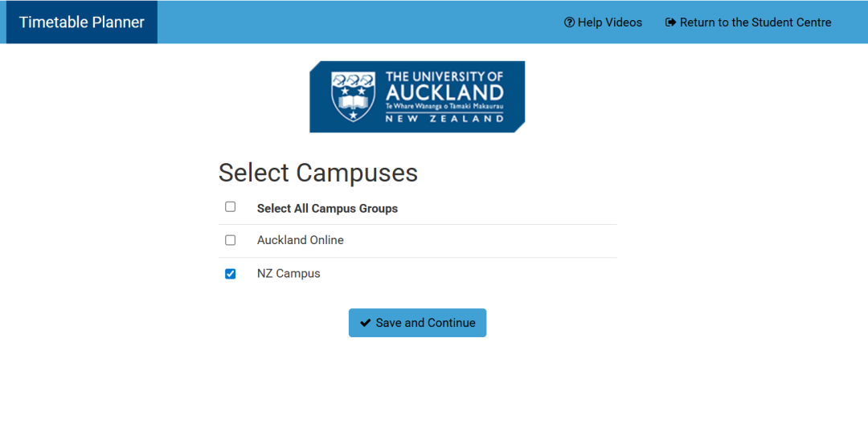Image resolution: width=868 pixels, height=436 pixels.
Task: Click the word Continue on Save button
Action: 452,323
